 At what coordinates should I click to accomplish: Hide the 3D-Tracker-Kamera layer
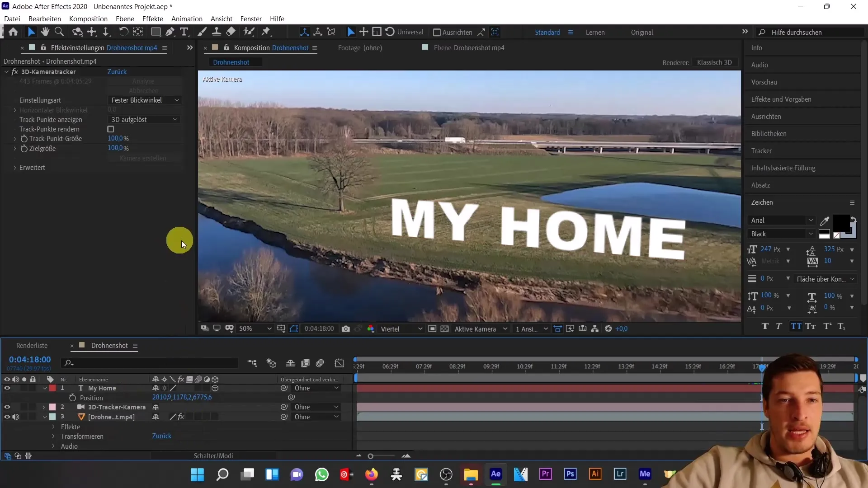click(7, 407)
